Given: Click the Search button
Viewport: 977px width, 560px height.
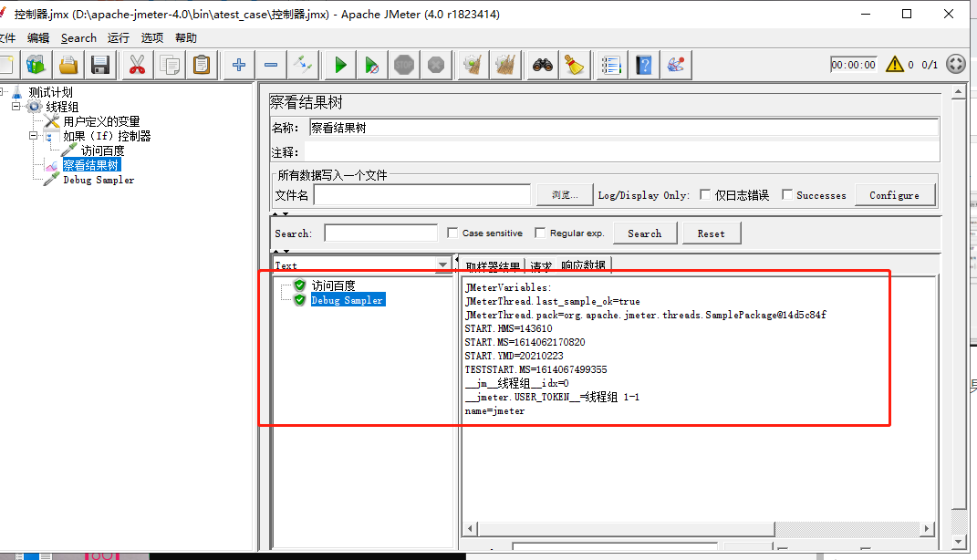Looking at the screenshot, I should 644,233.
